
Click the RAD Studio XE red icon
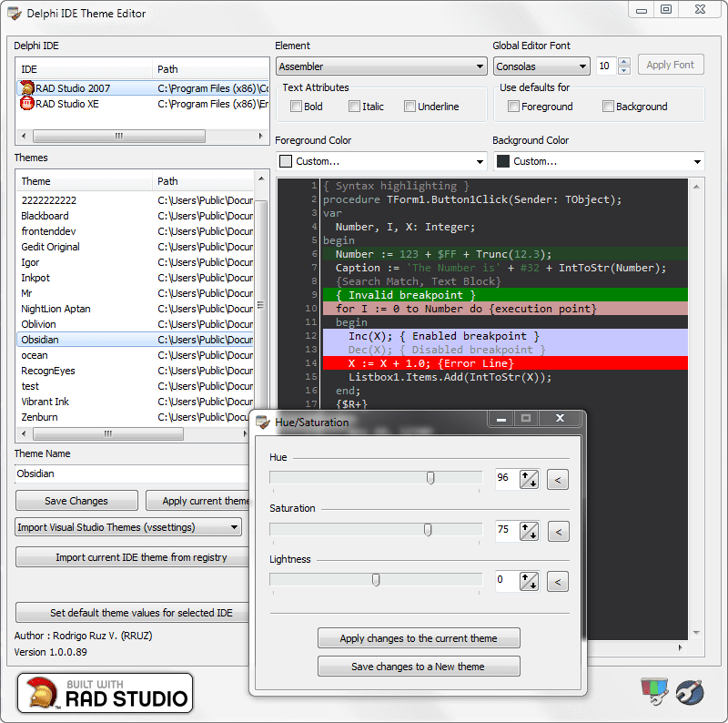click(x=27, y=104)
